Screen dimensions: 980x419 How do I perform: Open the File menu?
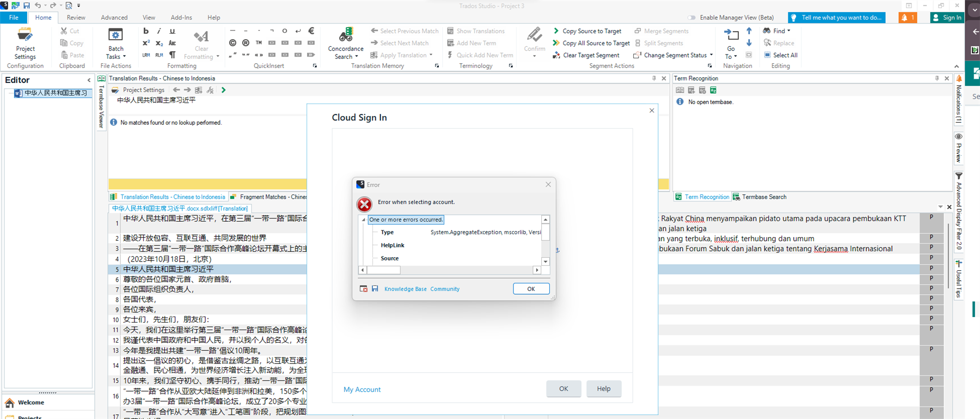(x=14, y=17)
